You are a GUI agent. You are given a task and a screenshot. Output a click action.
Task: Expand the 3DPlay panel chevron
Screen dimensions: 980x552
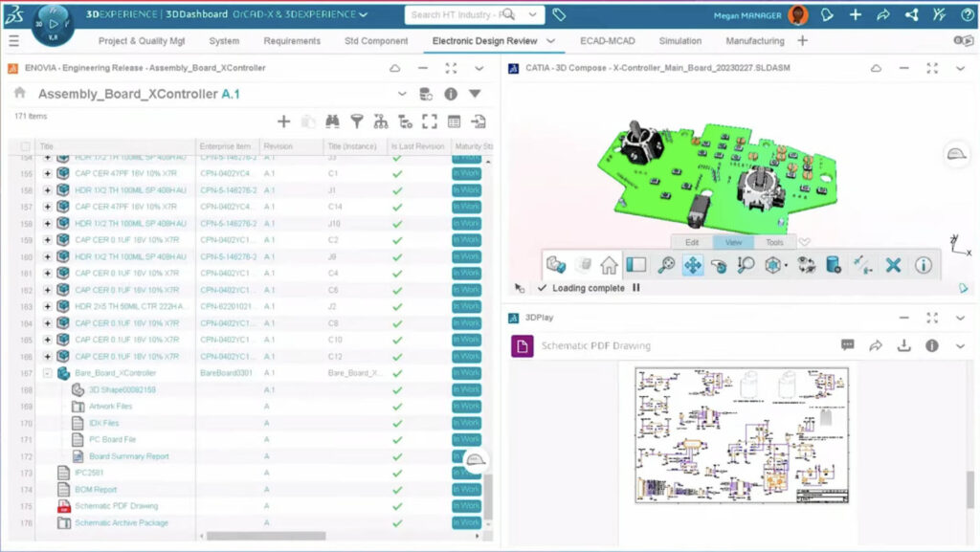961,317
